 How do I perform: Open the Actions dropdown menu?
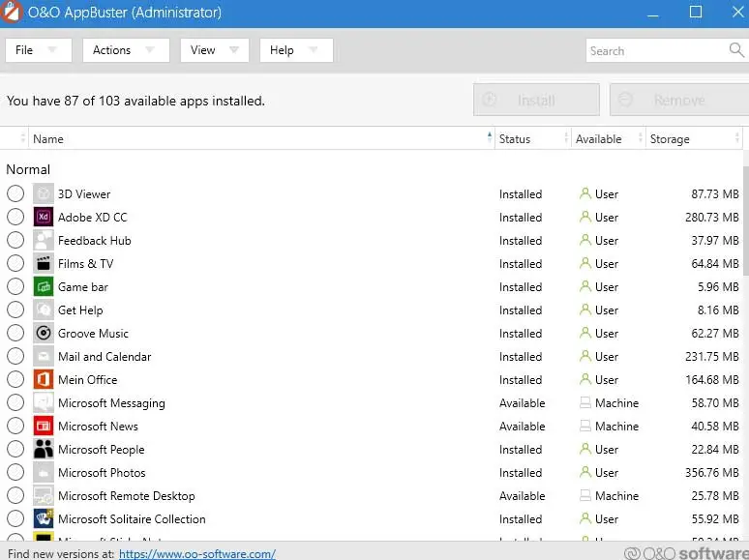(x=125, y=50)
